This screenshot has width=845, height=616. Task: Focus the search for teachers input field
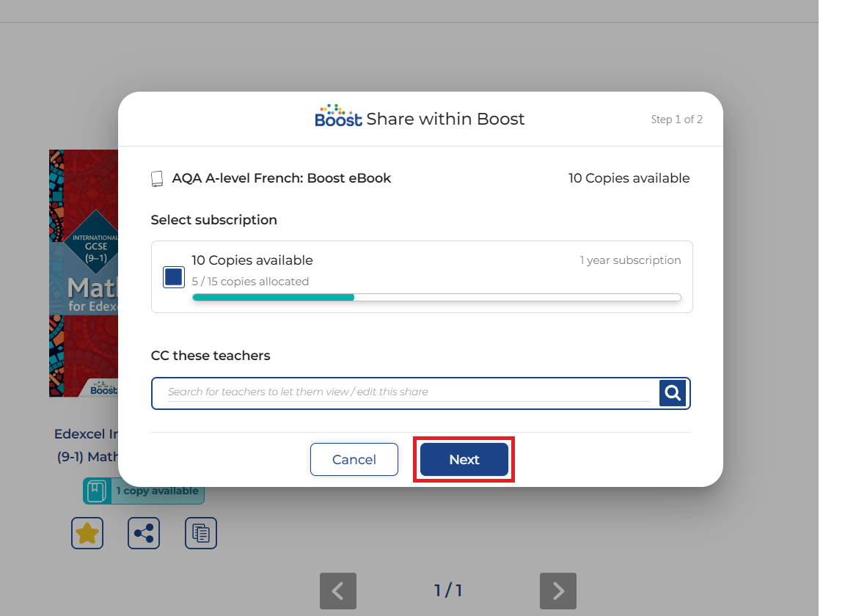407,392
